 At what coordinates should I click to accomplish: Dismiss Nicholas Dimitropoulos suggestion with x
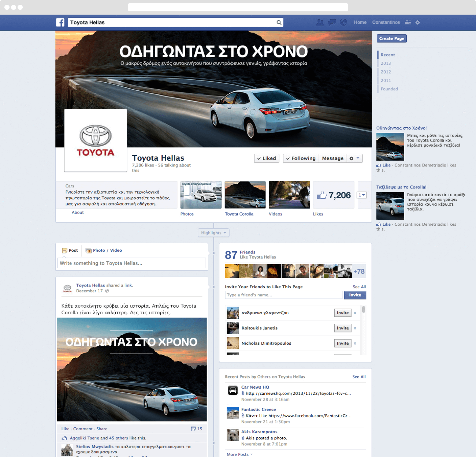click(x=355, y=344)
